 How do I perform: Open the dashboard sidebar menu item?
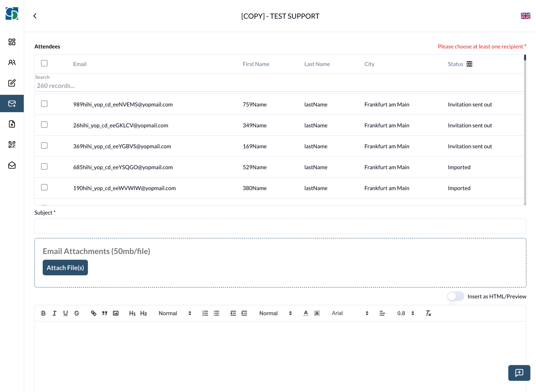[12, 42]
